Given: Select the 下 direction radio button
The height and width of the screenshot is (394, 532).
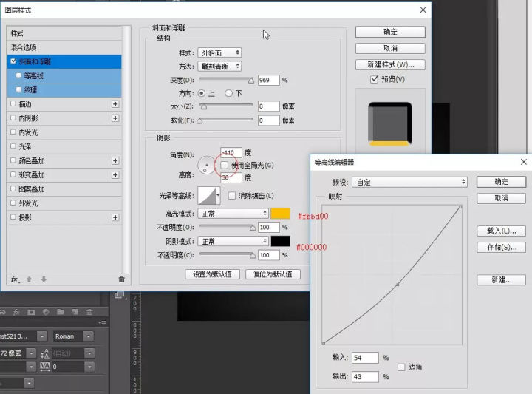Looking at the screenshot, I should tap(229, 93).
